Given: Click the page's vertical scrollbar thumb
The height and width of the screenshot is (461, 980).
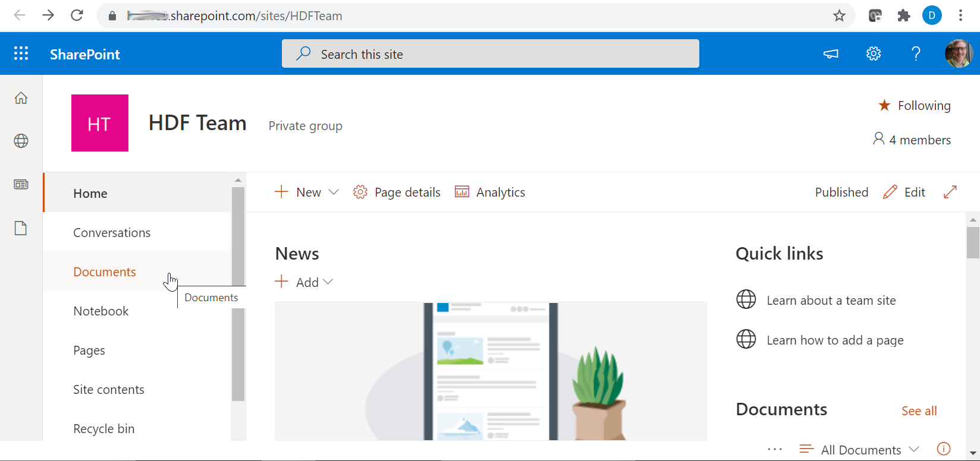Looking at the screenshot, I should tap(973, 243).
